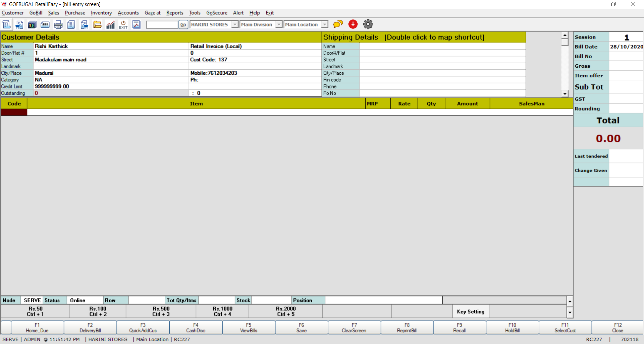
Task: Open the GoSecure menu
Action: [217, 13]
